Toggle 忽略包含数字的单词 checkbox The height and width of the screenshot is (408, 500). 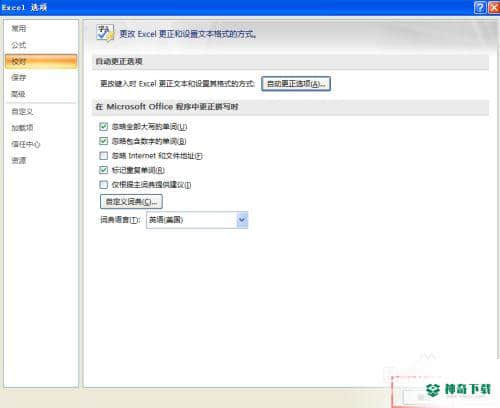(104, 141)
